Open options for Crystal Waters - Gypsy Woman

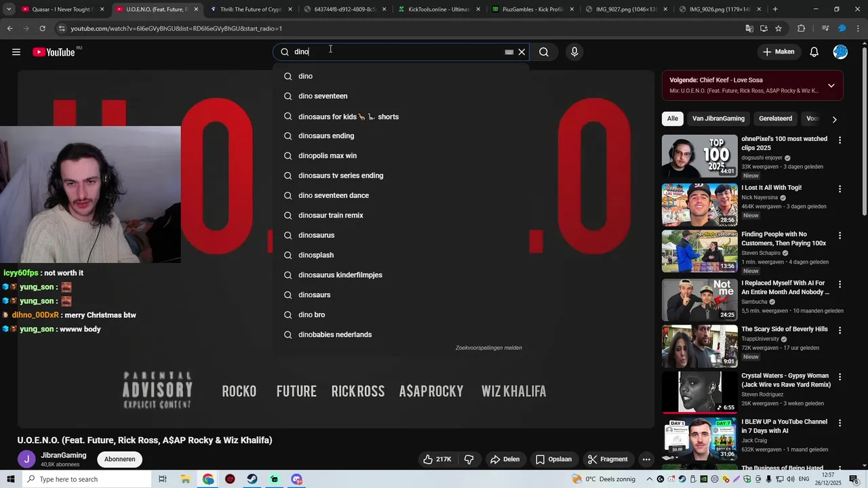tap(840, 377)
